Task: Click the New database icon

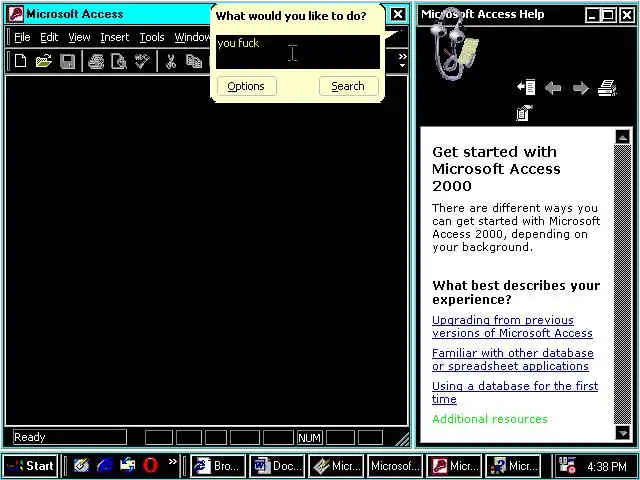Action: click(20, 61)
